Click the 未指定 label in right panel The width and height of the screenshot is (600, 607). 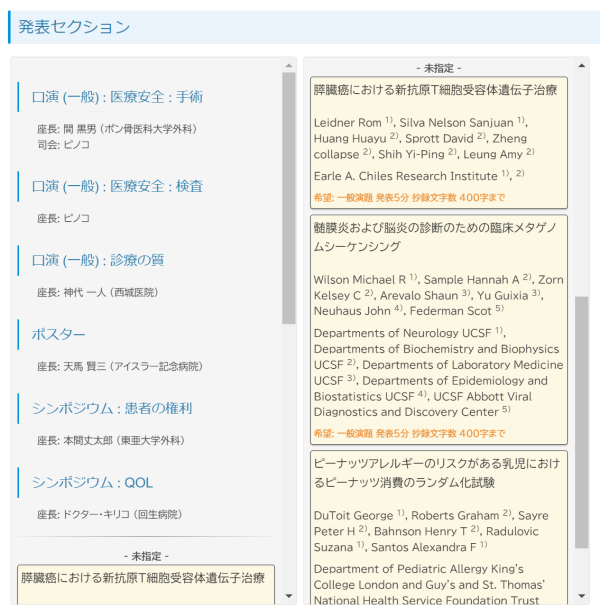(x=438, y=68)
